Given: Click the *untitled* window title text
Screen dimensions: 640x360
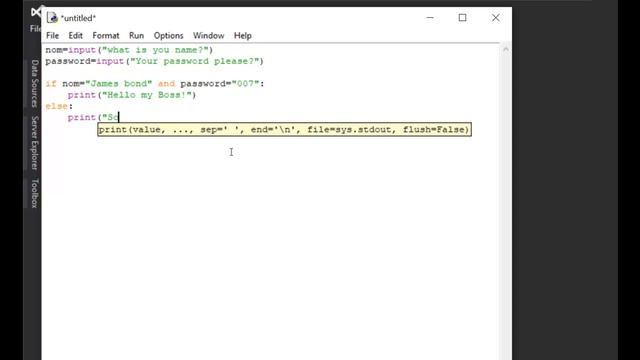Looking at the screenshot, I should pos(78,18).
